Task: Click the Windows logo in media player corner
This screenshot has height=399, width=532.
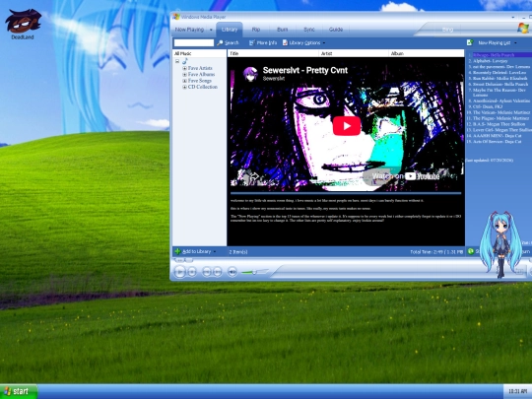Action: (x=523, y=29)
